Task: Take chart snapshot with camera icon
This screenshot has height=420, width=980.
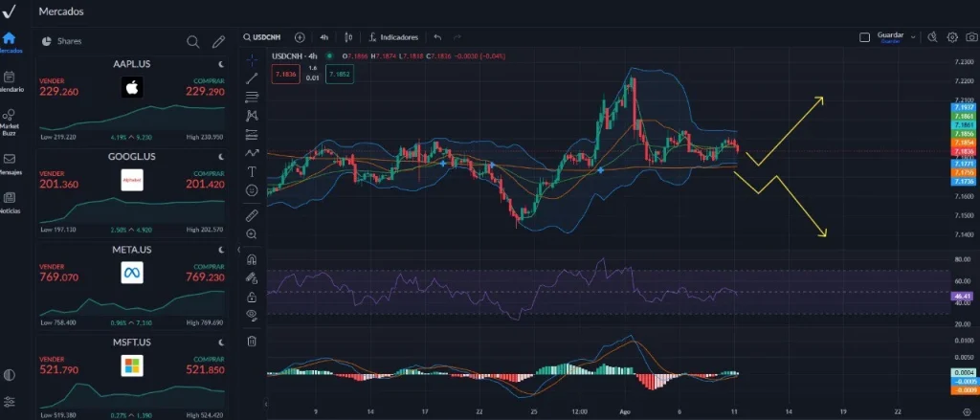Action: tap(970, 37)
